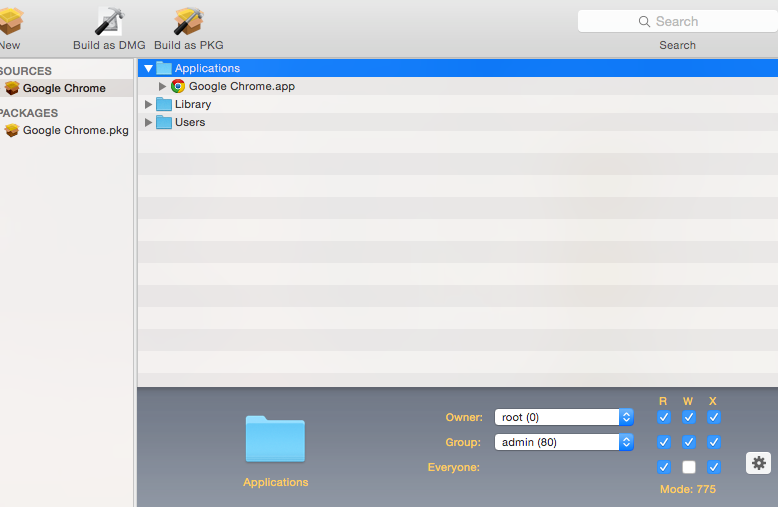778x507 pixels.
Task: Click the Everyone: label
Action: (x=454, y=467)
